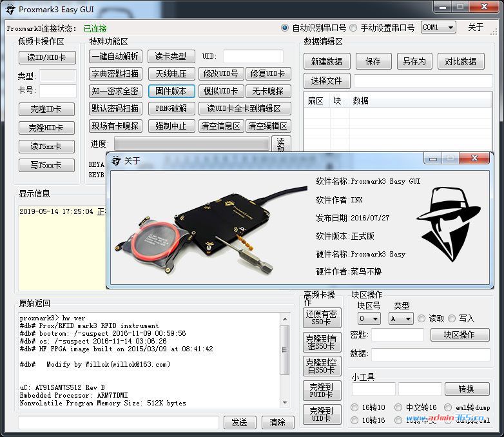Click the 字典密匙扫描 button
Viewport: 504px width, 437px height.
pyautogui.click(x=115, y=73)
